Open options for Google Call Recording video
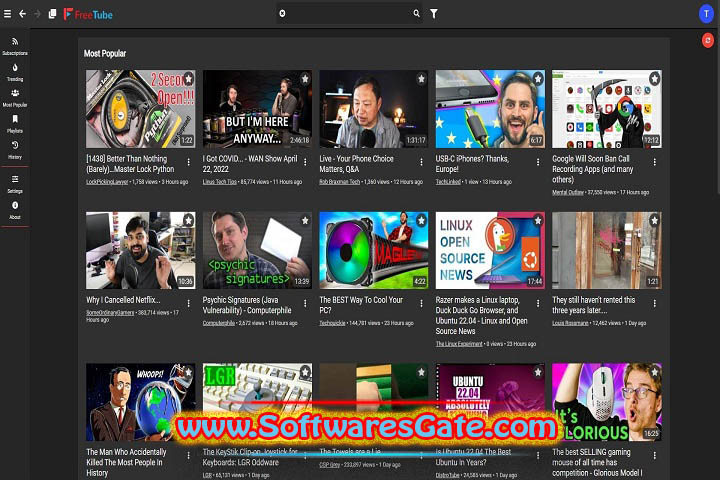Image resolution: width=720 pixels, height=480 pixels. [x=654, y=162]
